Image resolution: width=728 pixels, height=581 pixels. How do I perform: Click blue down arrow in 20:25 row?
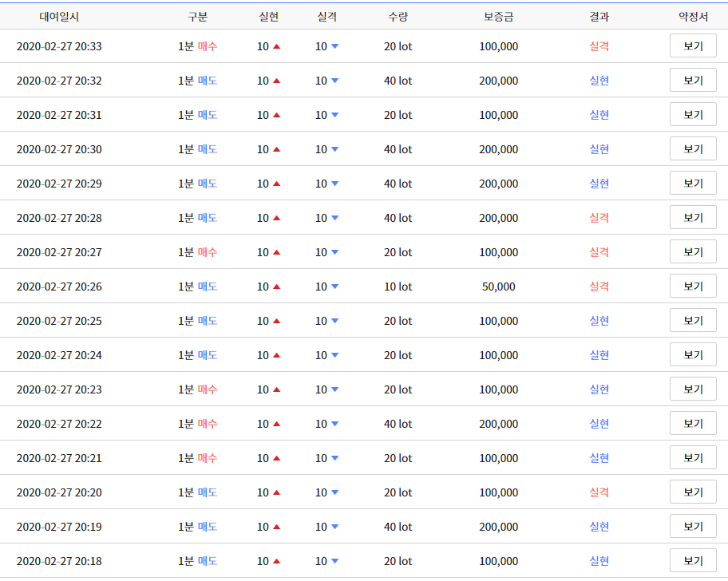pyautogui.click(x=334, y=321)
